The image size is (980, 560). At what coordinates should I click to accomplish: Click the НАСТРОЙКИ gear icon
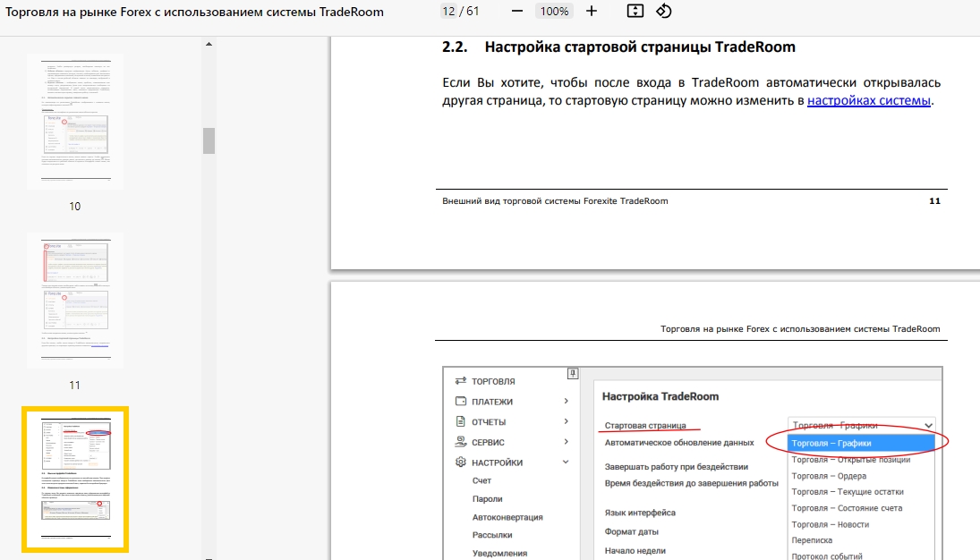[x=461, y=462]
